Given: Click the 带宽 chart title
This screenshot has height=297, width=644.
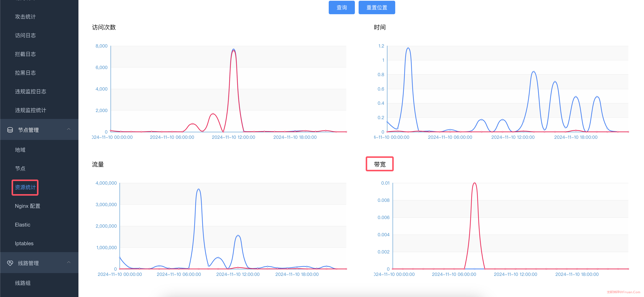Looking at the screenshot, I should pyautogui.click(x=380, y=164).
